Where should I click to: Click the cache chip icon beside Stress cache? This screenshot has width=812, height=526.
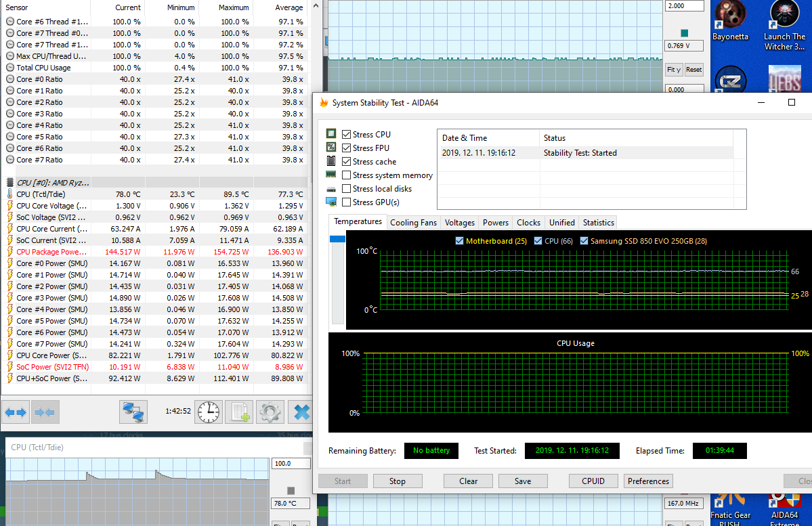331,161
